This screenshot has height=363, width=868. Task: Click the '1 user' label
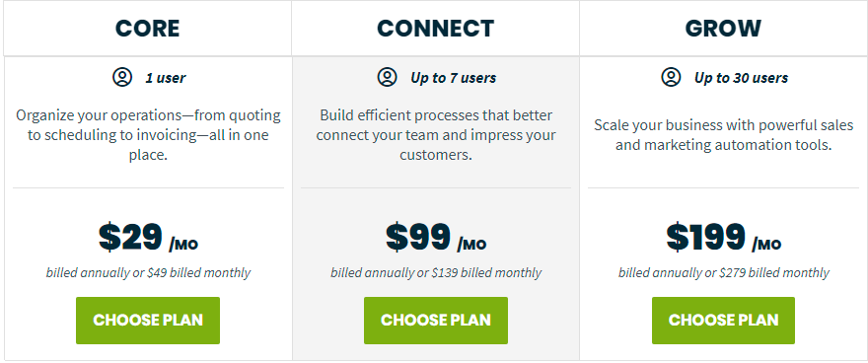[166, 78]
